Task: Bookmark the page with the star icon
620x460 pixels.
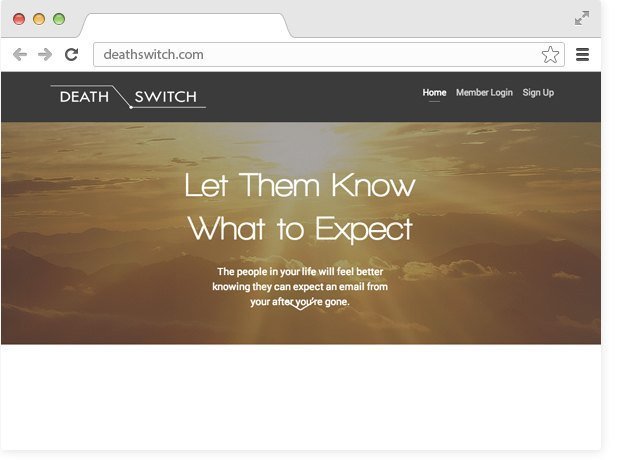Action: point(550,55)
